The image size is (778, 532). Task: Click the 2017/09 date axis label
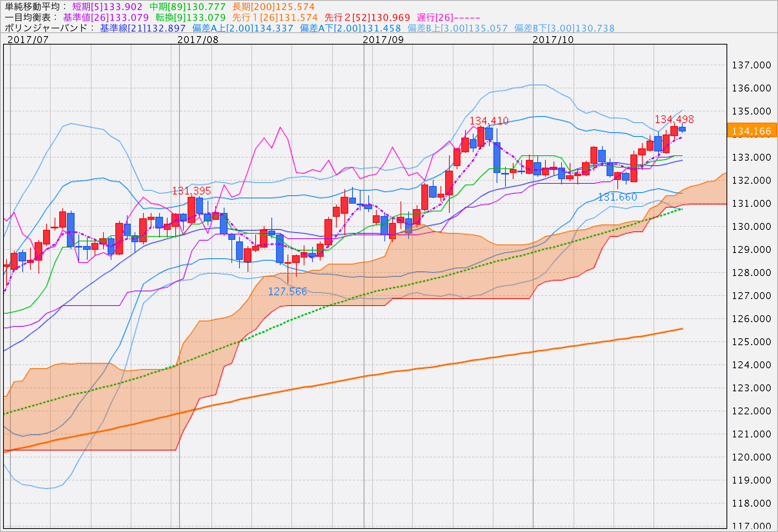click(x=383, y=40)
